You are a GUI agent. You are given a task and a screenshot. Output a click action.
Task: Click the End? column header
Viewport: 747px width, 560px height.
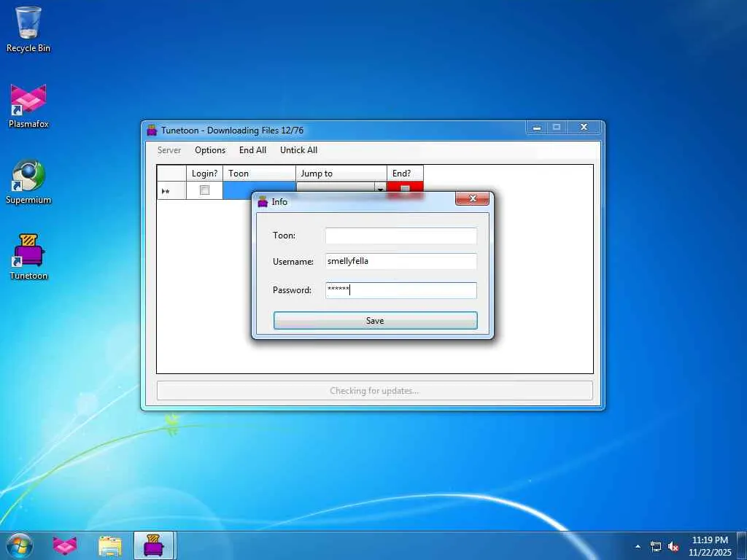(x=405, y=174)
